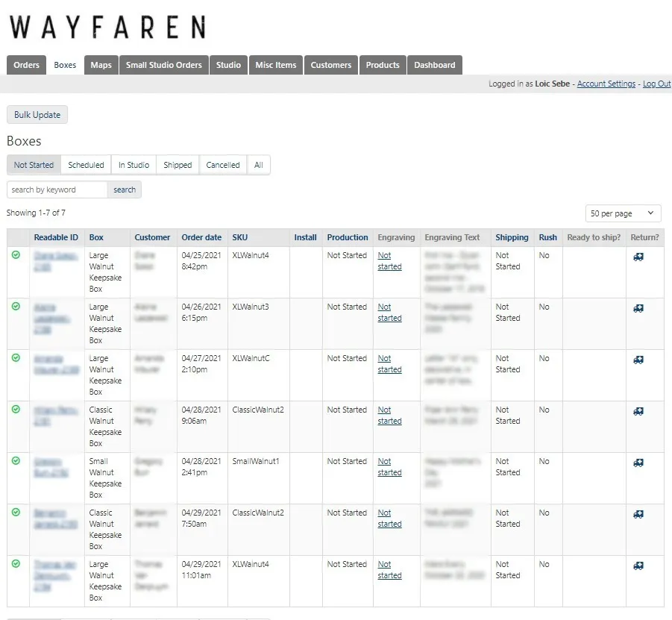
Task: Click return truck icon in 7:50am ClassicWalnut2 row
Action: tap(638, 514)
